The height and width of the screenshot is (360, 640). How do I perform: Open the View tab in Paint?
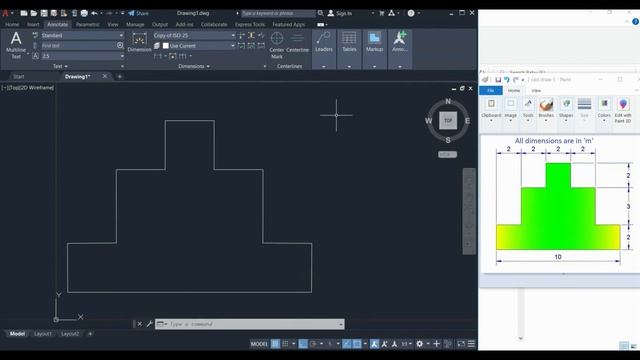[x=536, y=91]
